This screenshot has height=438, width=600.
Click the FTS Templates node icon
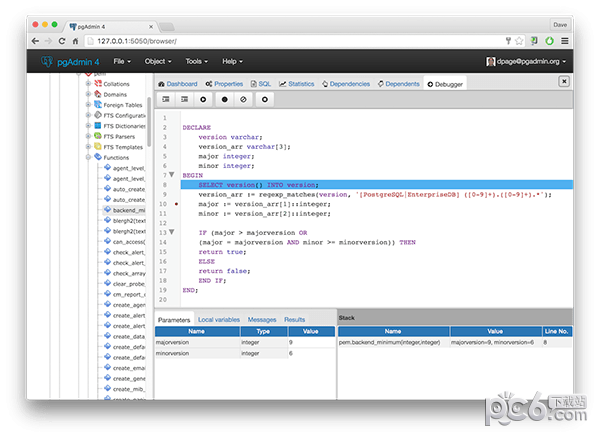(x=98, y=147)
